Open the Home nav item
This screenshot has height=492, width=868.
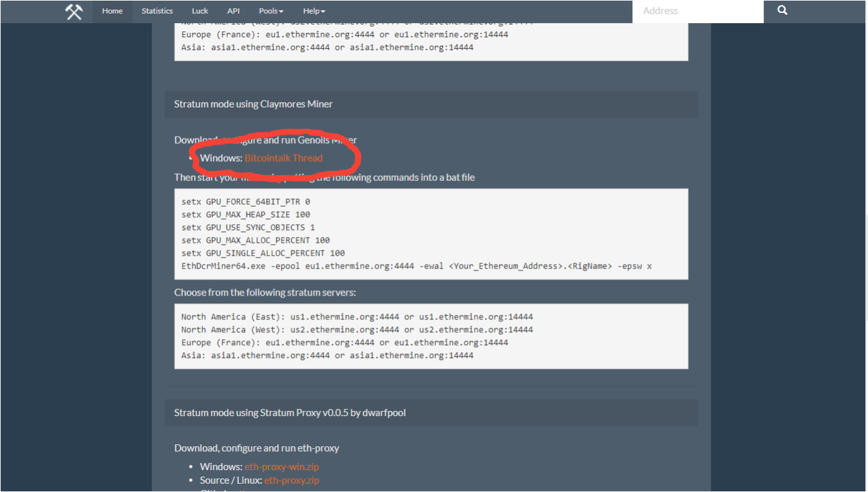click(112, 11)
